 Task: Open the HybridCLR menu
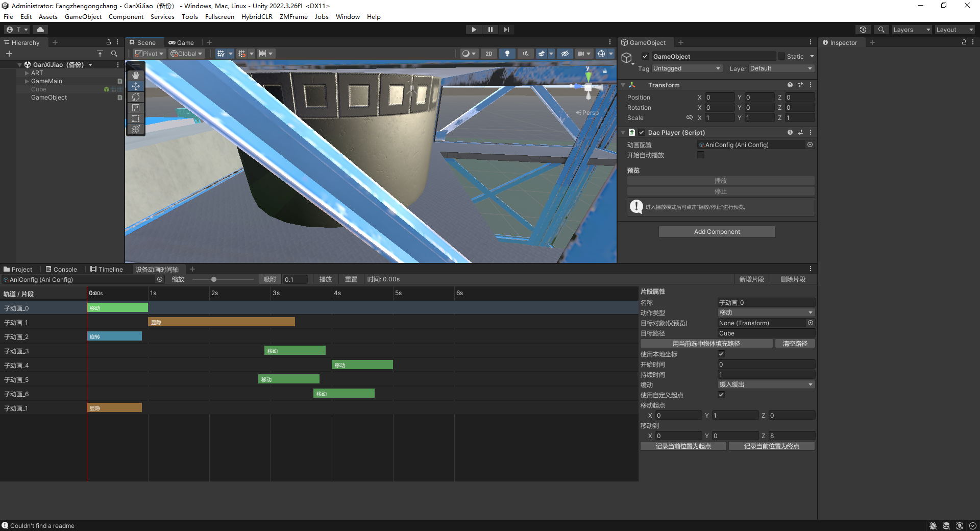click(x=257, y=16)
